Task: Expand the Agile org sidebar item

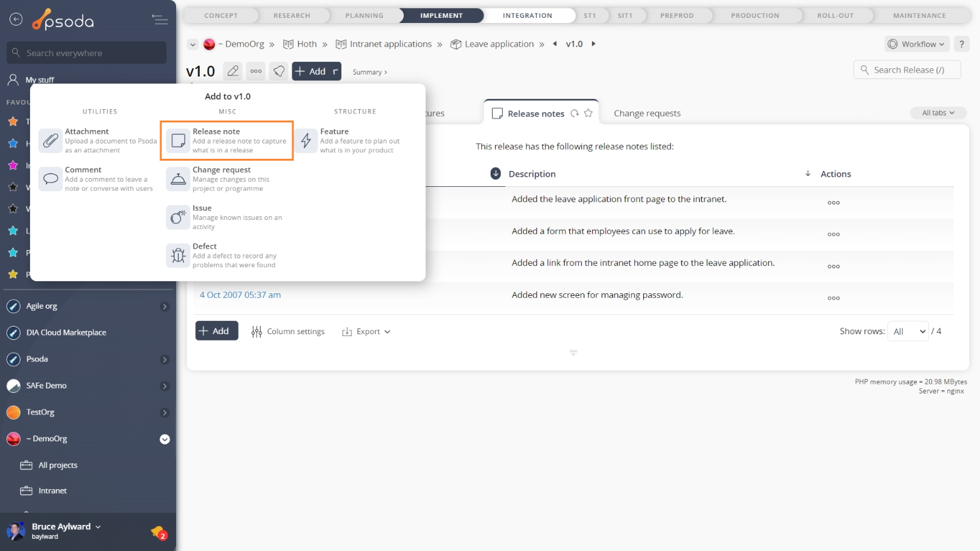Action: (x=165, y=307)
